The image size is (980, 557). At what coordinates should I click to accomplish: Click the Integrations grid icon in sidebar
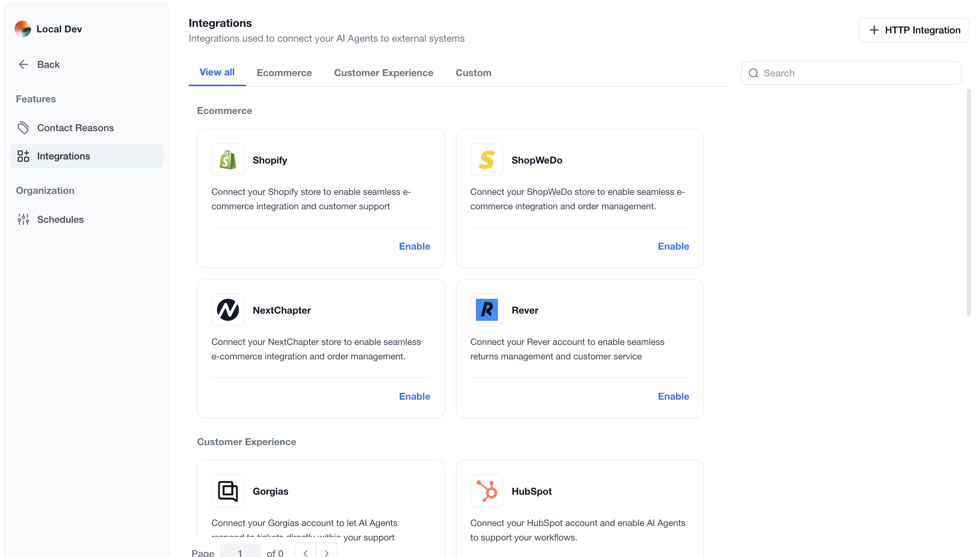click(x=23, y=156)
